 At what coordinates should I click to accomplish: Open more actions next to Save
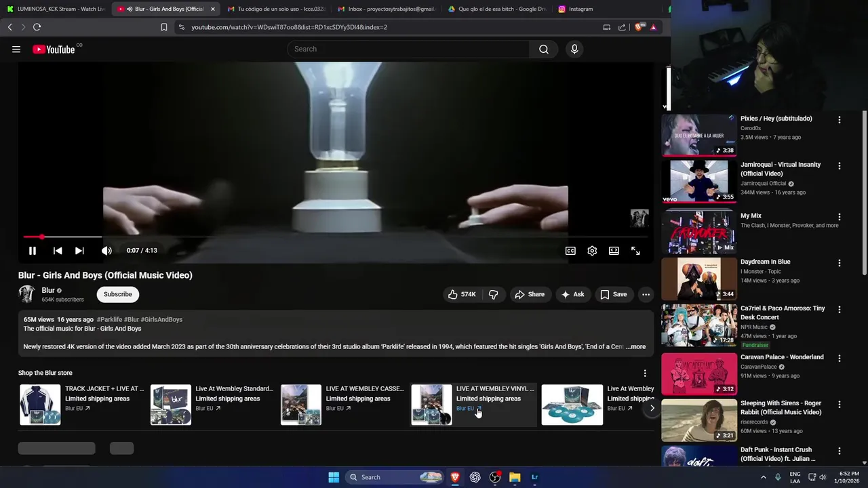coord(646,294)
